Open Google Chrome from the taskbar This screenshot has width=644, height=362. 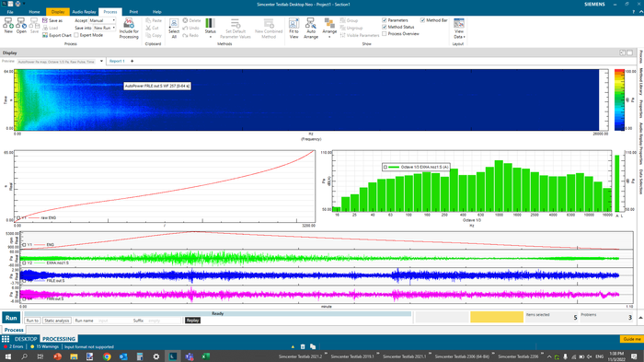107,356
